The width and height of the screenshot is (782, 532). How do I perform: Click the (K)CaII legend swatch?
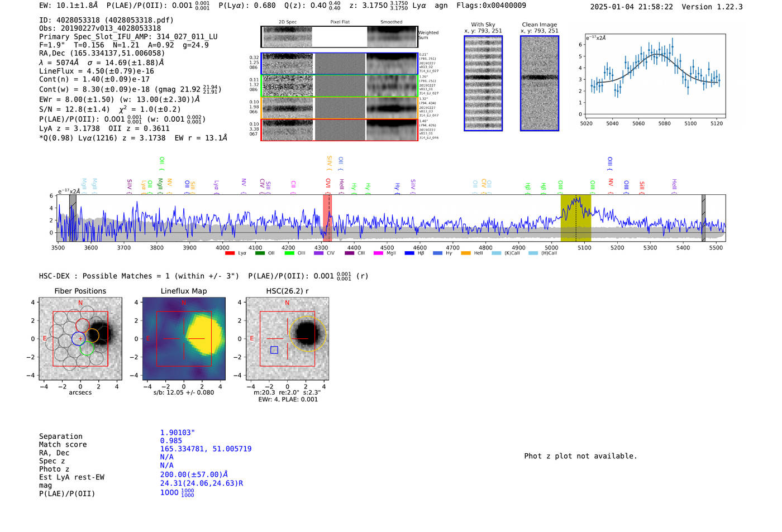(x=496, y=253)
